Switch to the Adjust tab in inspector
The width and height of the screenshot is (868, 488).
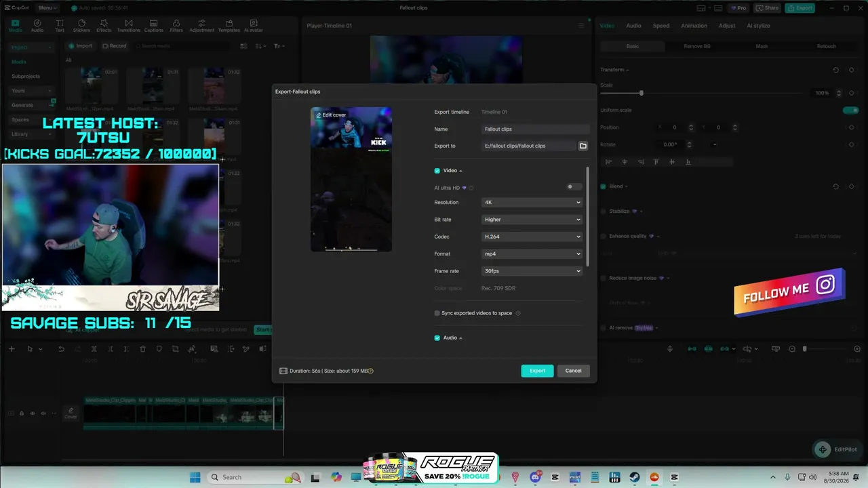pos(727,26)
